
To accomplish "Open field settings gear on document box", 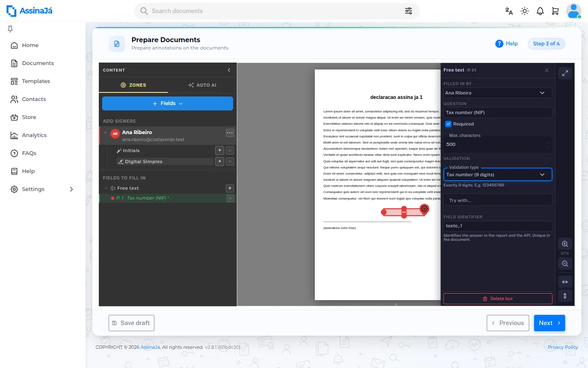I will (x=425, y=209).
